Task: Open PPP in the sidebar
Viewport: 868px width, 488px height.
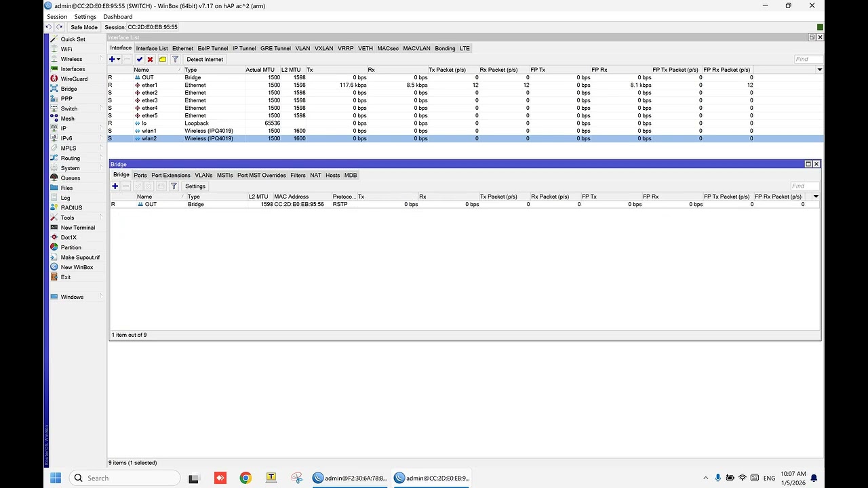Action: coord(66,98)
